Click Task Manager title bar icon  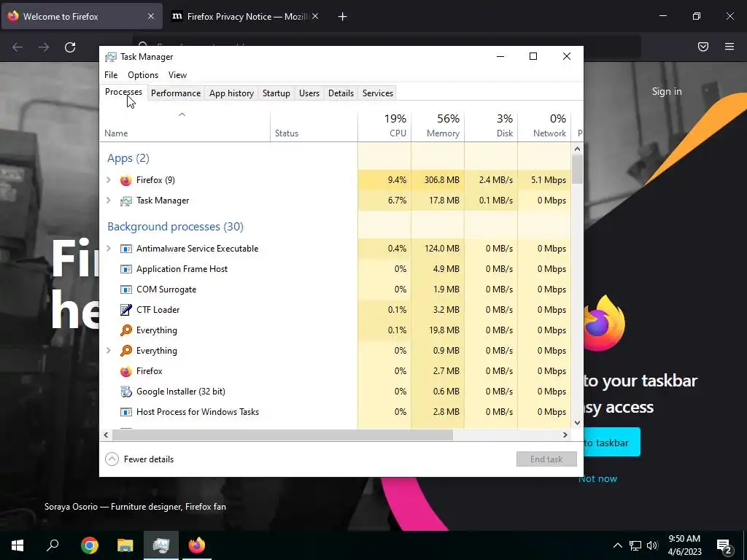111,57
